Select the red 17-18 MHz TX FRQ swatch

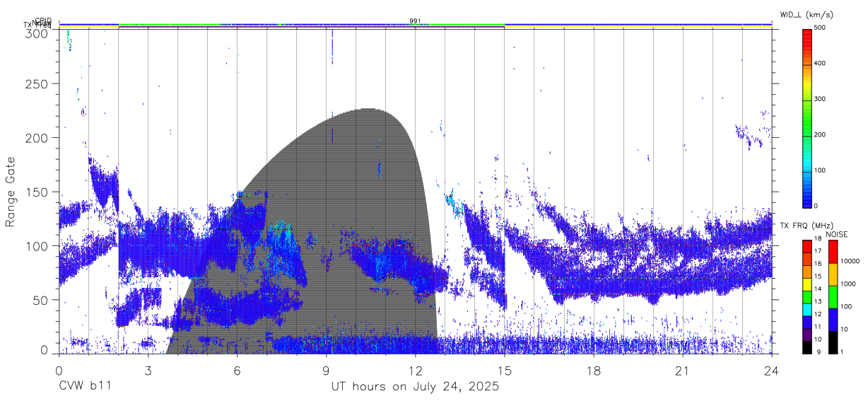point(807,246)
